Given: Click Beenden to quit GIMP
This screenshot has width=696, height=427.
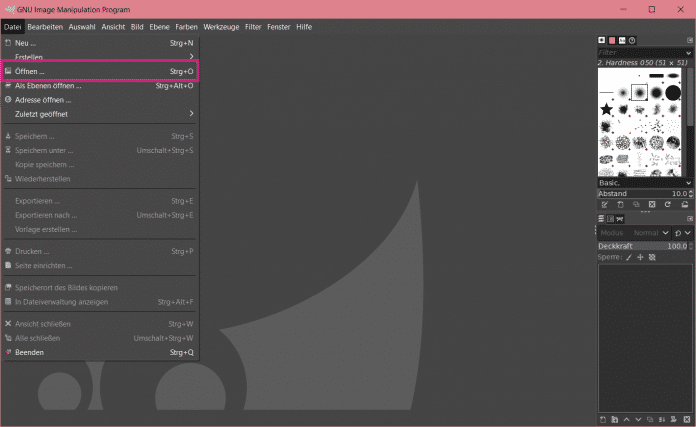Looking at the screenshot, I should click(x=30, y=352).
